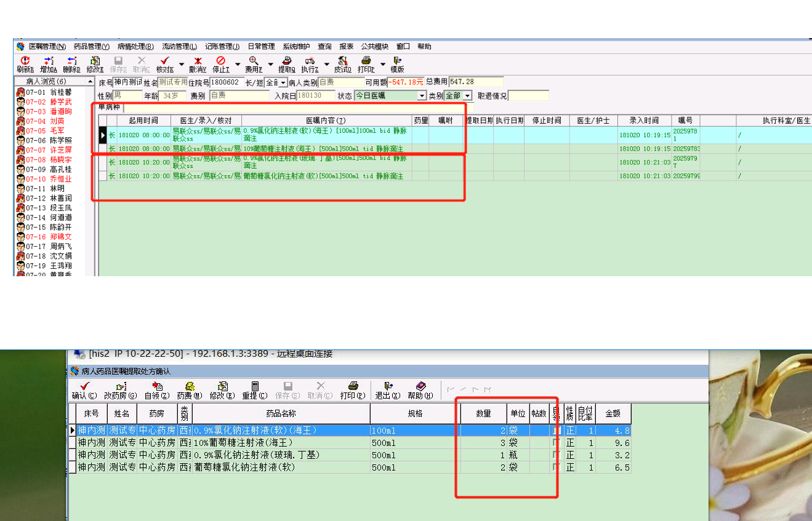812x521 pixels.
Task: Click the remote desktop connection title icon
Action: pos(79,354)
